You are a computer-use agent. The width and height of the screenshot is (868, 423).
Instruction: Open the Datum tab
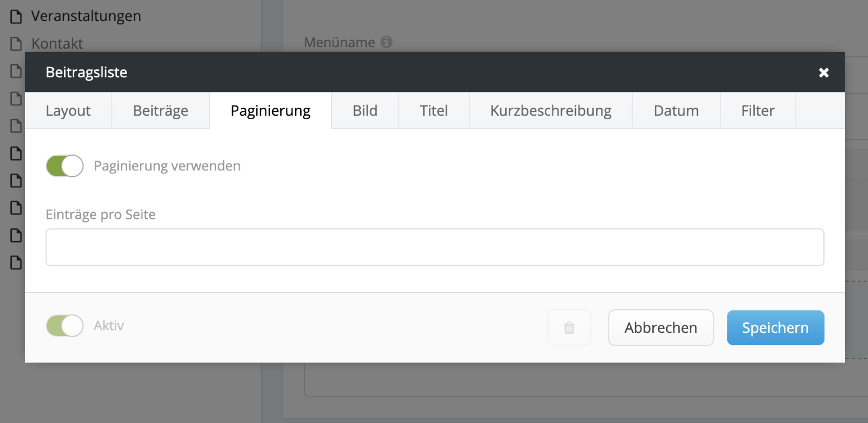676,111
